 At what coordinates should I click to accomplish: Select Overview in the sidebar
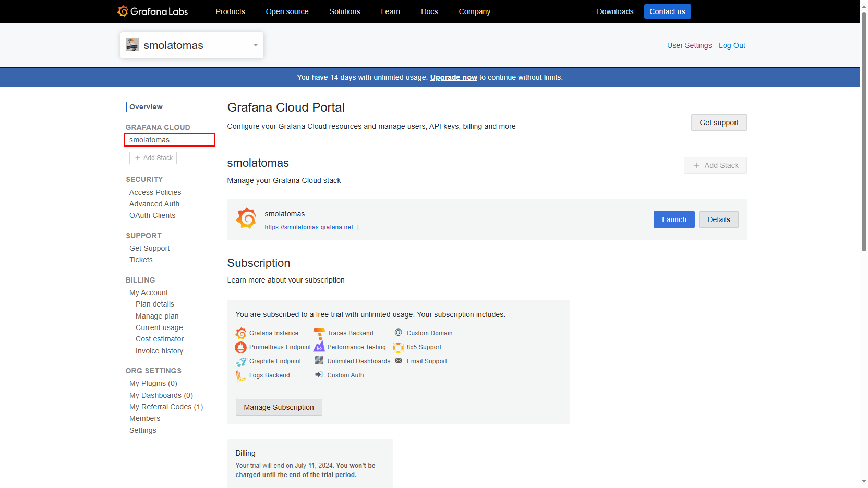[146, 107]
